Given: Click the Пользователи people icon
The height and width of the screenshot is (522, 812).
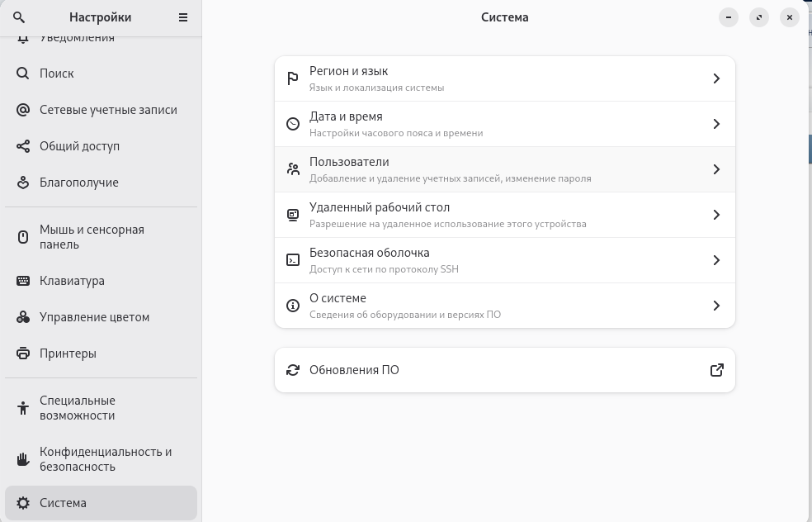Looking at the screenshot, I should (293, 169).
